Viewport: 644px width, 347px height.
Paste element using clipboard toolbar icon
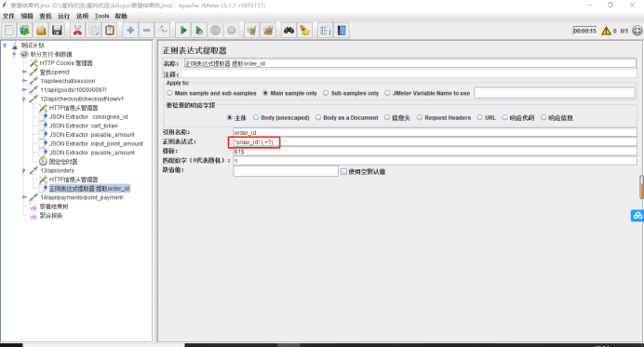point(110,31)
